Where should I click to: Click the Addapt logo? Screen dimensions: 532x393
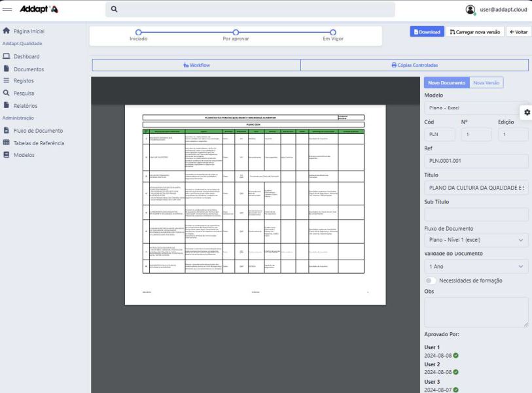coord(39,10)
